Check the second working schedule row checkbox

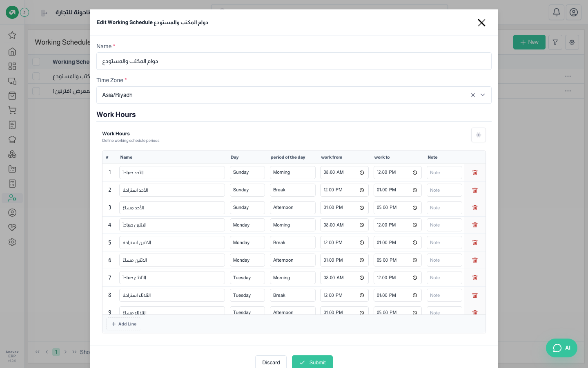pos(36,91)
